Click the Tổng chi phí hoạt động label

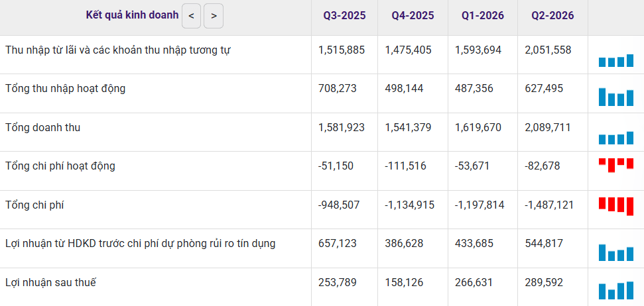coord(60,166)
